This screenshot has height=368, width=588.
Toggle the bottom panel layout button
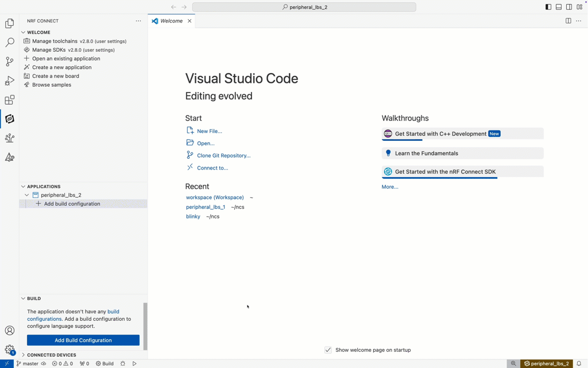tap(559, 7)
